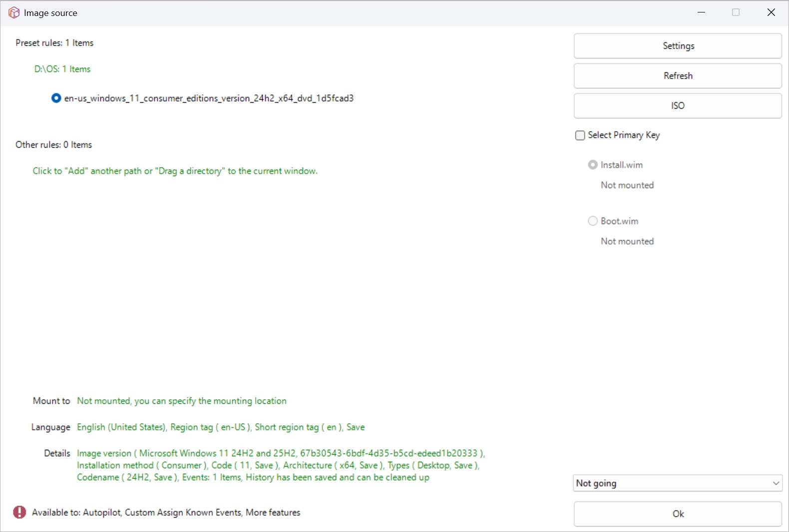Open the Settings button

coord(678,46)
